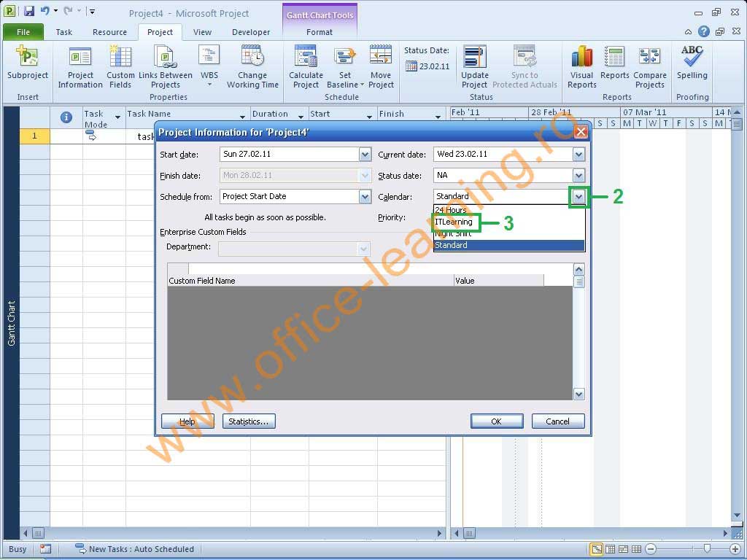This screenshot has width=747, height=560.
Task: Select row 1 header in task table
Action: pyautogui.click(x=34, y=136)
